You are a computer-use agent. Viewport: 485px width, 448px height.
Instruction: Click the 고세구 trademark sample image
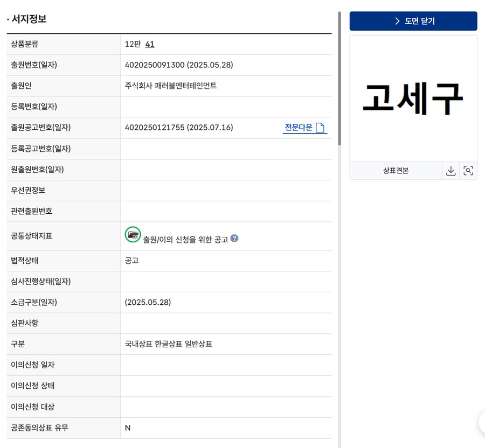[x=413, y=98]
